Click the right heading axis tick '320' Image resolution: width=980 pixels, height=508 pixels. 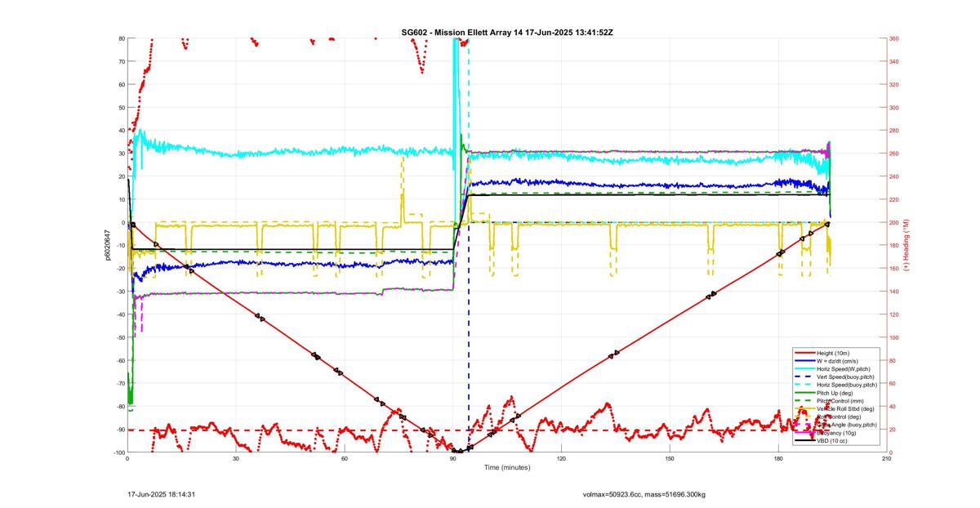click(894, 84)
